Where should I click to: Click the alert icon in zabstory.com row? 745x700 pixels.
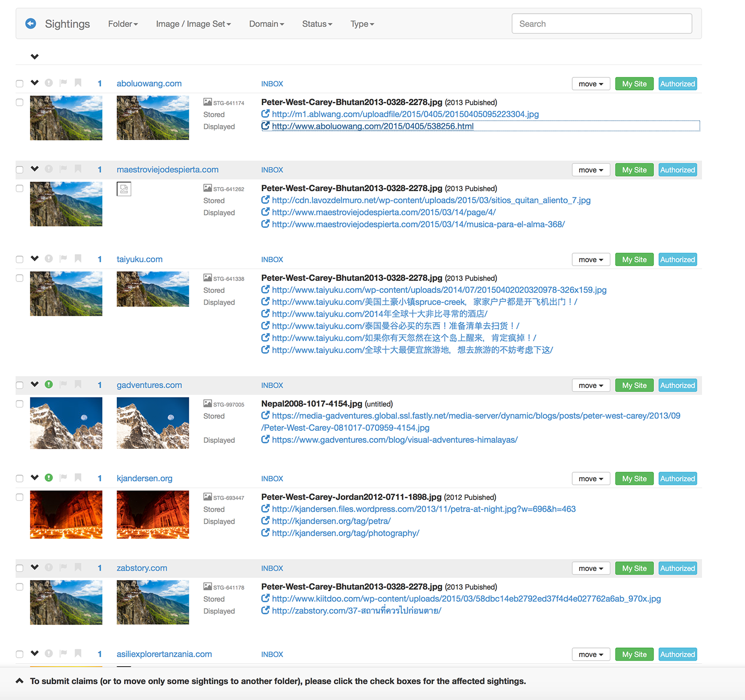(x=49, y=567)
